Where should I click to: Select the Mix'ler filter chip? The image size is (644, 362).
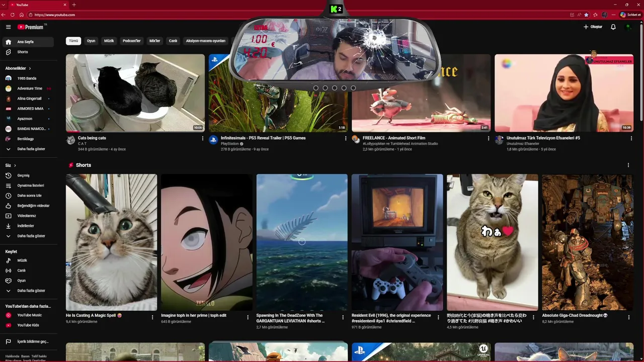155,41
